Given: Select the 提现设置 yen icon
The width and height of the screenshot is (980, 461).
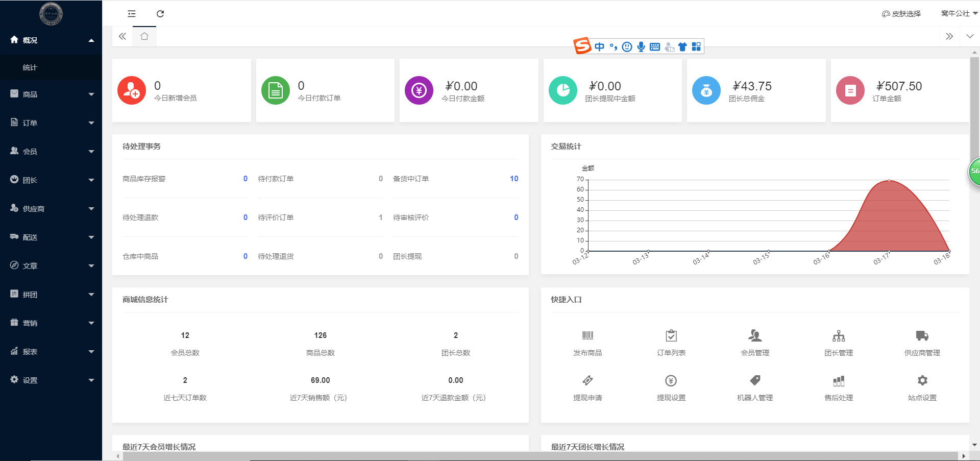Looking at the screenshot, I should [671, 380].
